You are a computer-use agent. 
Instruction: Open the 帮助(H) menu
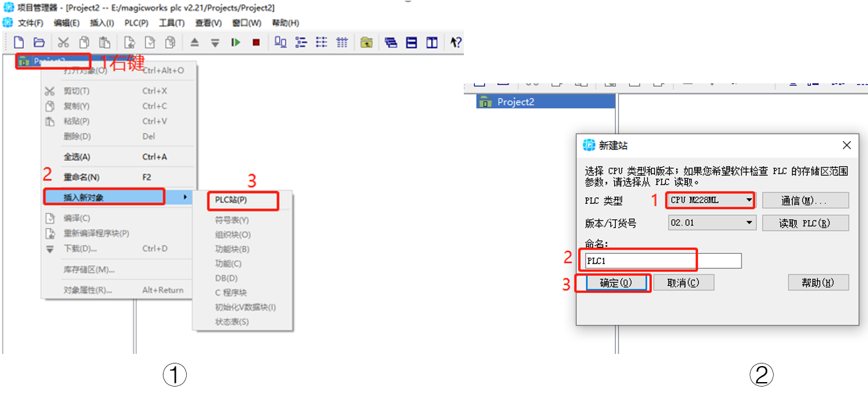(285, 23)
